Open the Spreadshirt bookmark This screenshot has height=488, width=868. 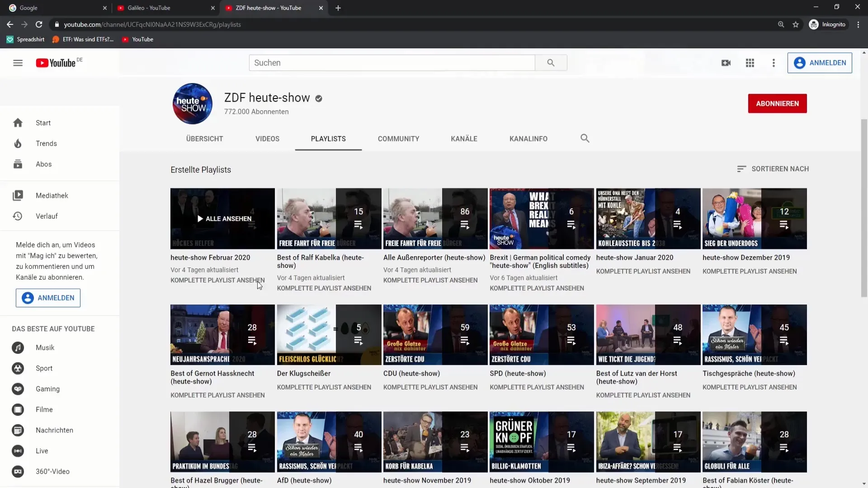point(26,39)
